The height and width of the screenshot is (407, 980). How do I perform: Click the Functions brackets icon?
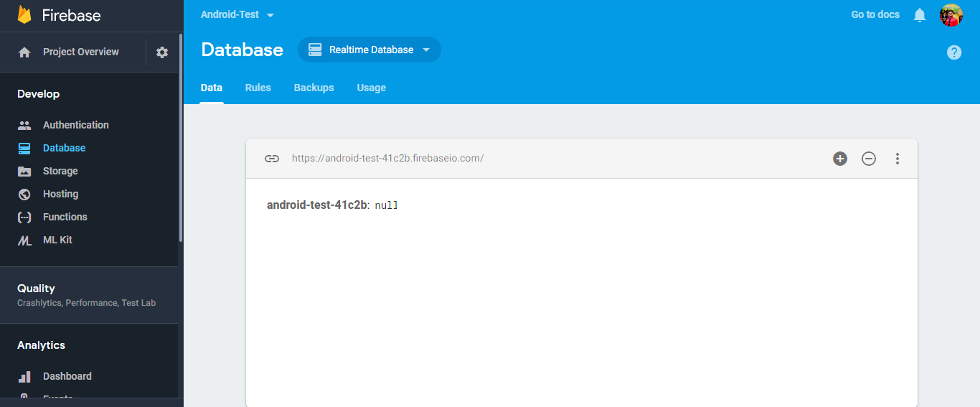click(24, 217)
